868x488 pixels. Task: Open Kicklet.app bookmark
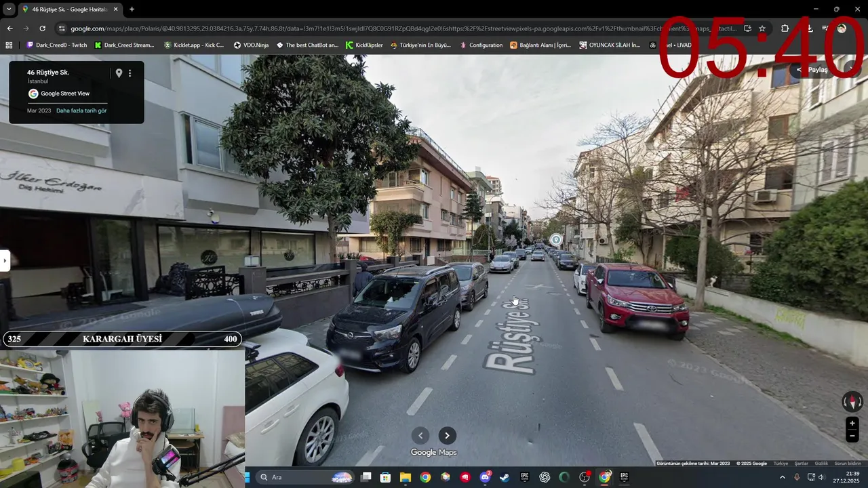point(194,45)
